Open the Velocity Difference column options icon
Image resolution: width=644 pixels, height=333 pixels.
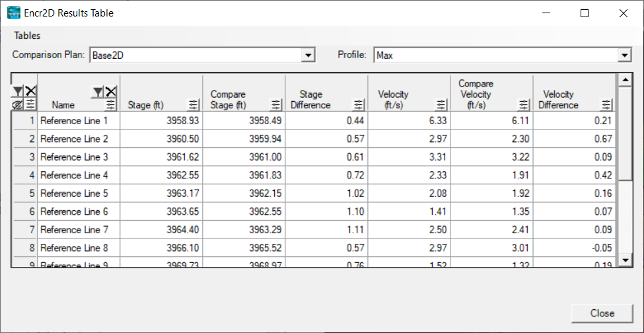(x=606, y=104)
